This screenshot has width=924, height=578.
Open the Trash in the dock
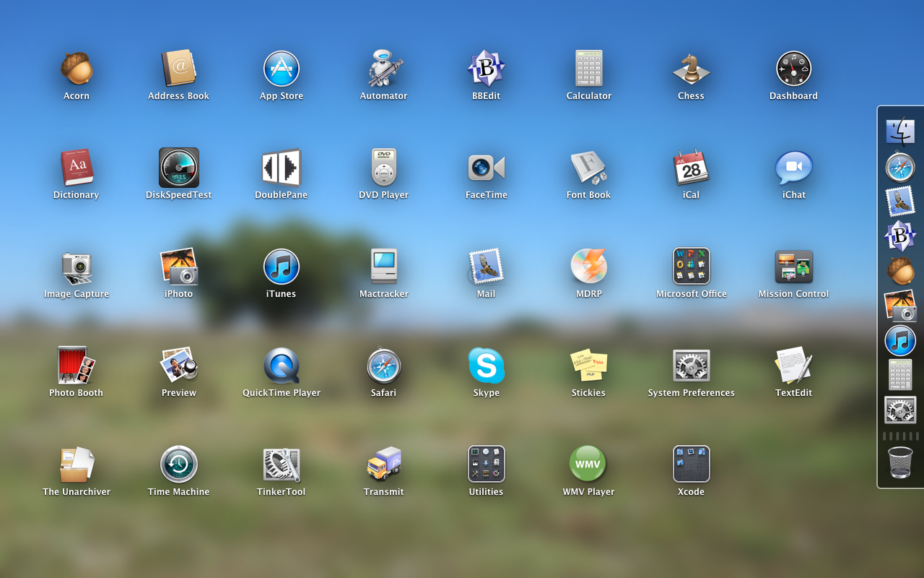click(900, 462)
